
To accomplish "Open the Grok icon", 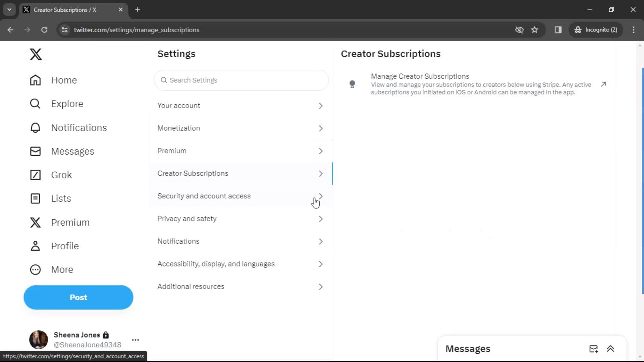I will click(x=35, y=175).
